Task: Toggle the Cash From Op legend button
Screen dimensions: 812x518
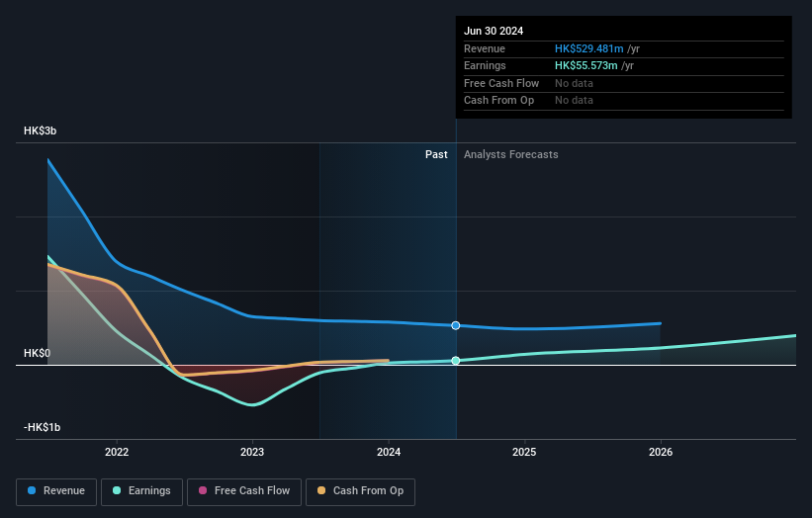Action: click(x=360, y=491)
